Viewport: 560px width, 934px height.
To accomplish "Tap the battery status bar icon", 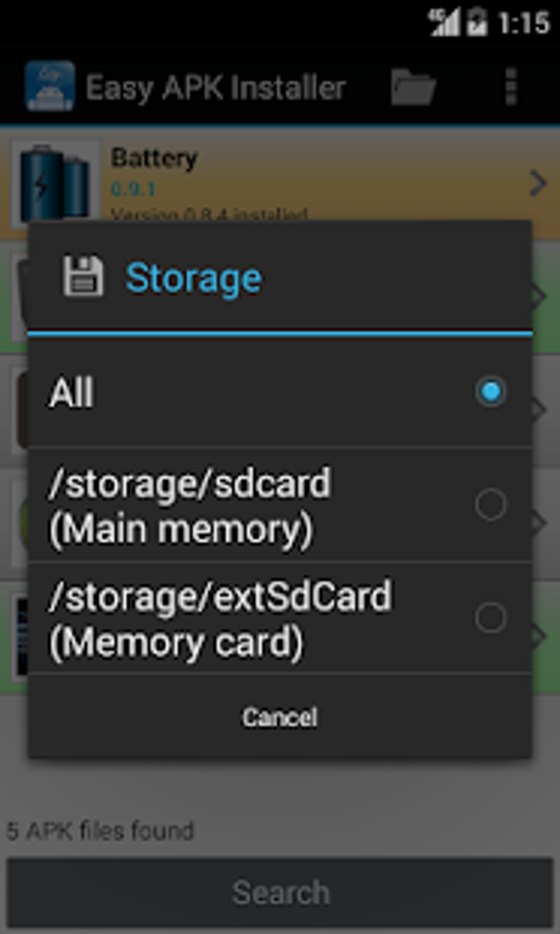I will 477,23.
